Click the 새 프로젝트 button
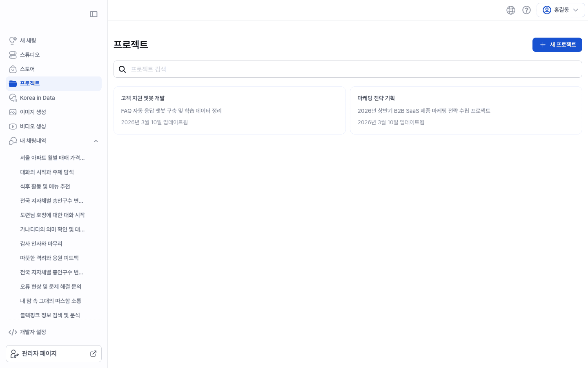 click(557, 45)
